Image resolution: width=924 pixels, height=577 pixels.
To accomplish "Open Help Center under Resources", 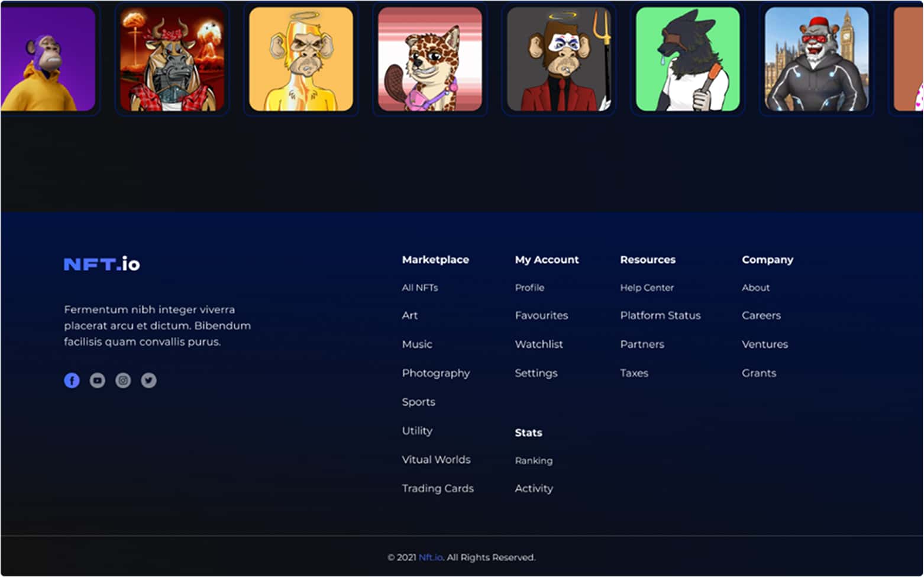I will pos(647,288).
